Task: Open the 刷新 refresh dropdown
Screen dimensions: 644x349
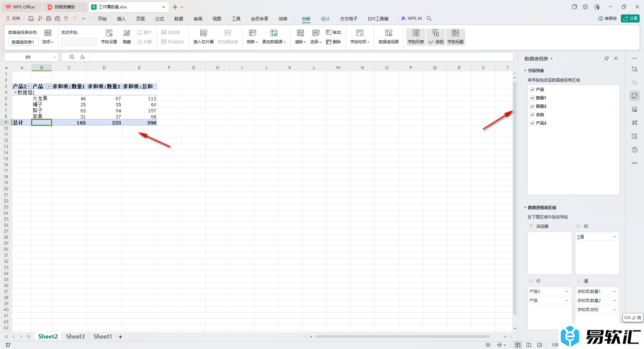Action: pos(252,42)
